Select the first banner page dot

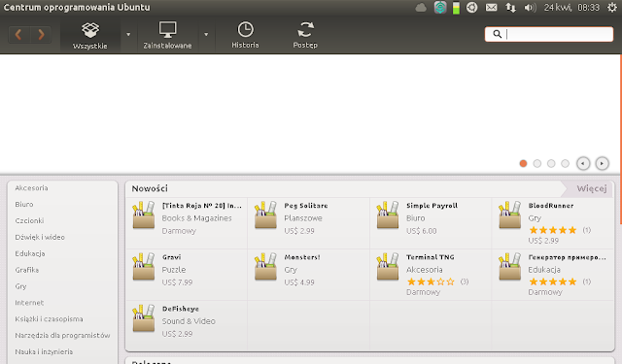pos(523,163)
